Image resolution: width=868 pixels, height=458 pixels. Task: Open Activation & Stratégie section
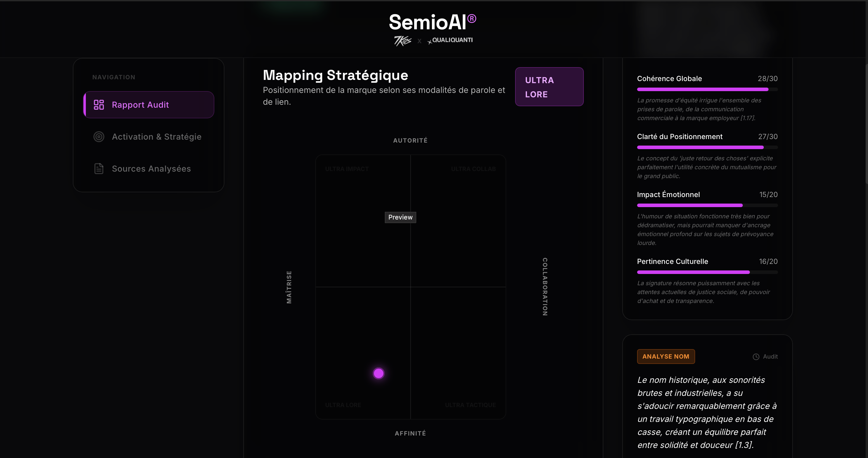coord(156,137)
